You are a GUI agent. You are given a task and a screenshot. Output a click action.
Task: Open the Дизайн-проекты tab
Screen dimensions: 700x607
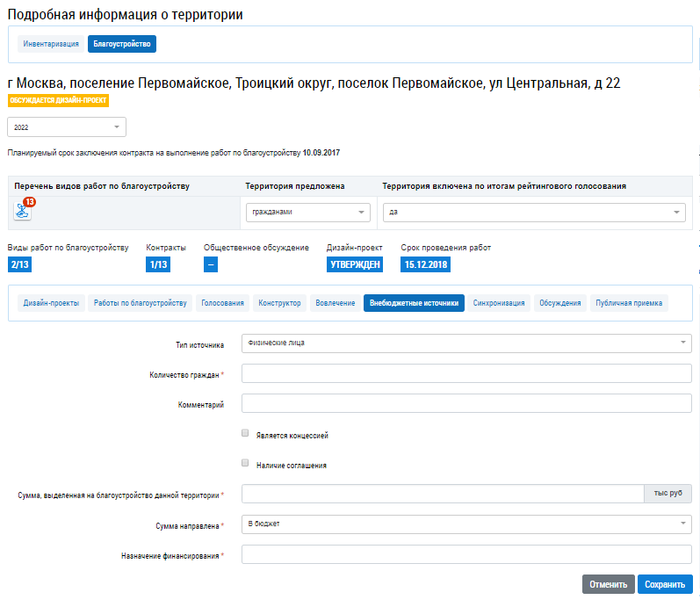(51, 303)
